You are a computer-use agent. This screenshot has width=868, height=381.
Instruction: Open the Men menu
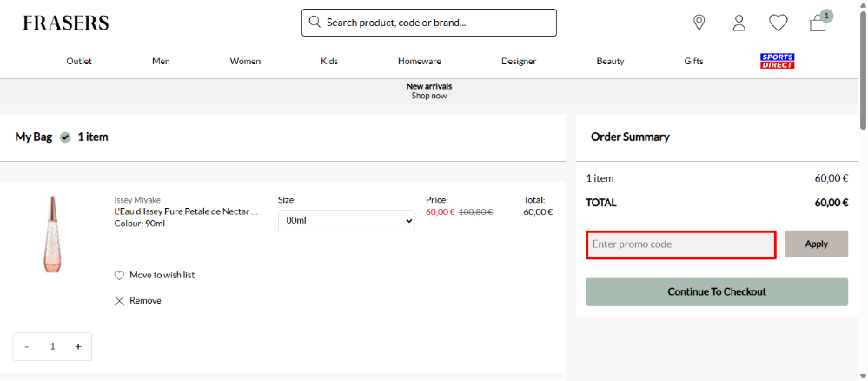[161, 62]
